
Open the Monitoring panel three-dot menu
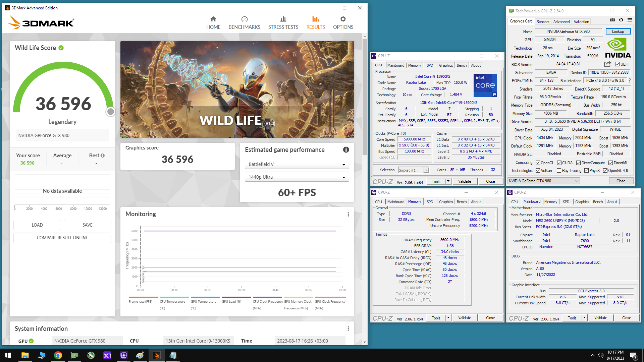(x=348, y=214)
